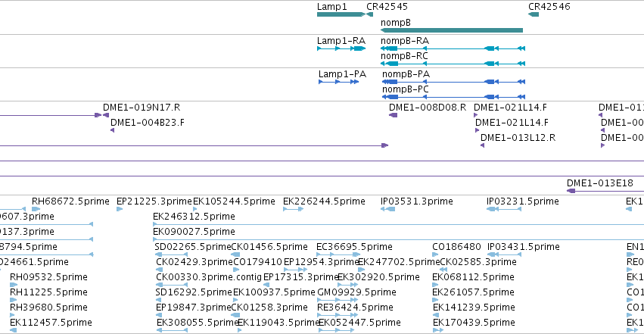
Task: Open the DME1-008D08.R clone label
Action: tap(428, 108)
